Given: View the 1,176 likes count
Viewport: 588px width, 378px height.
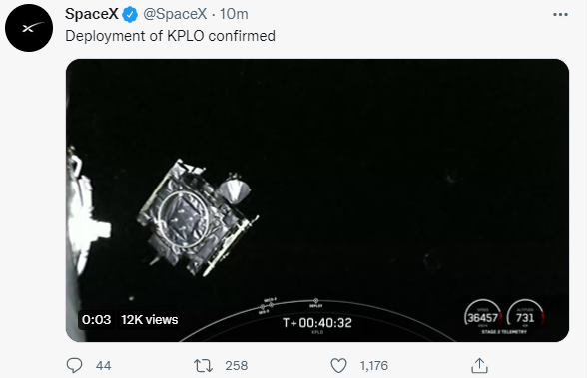Looking at the screenshot, I should coord(374,366).
